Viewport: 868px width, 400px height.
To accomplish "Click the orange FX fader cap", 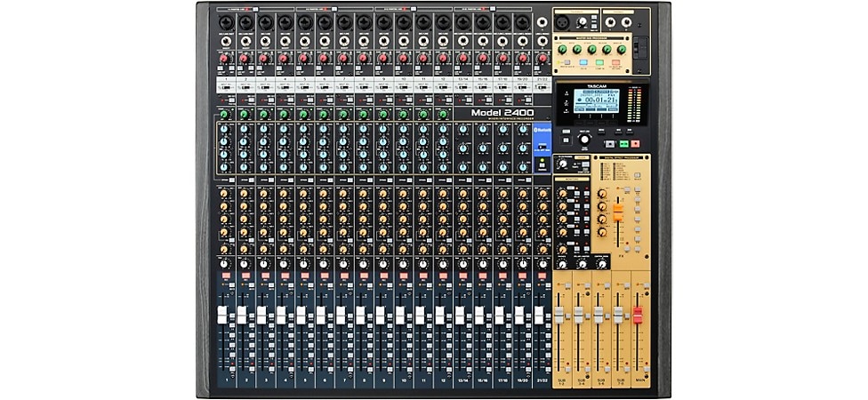I will point(618,213).
